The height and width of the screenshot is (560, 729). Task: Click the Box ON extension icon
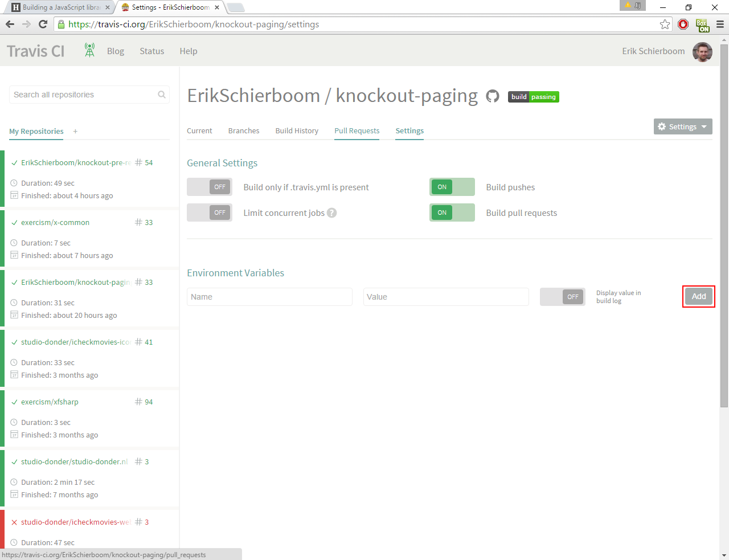702,25
